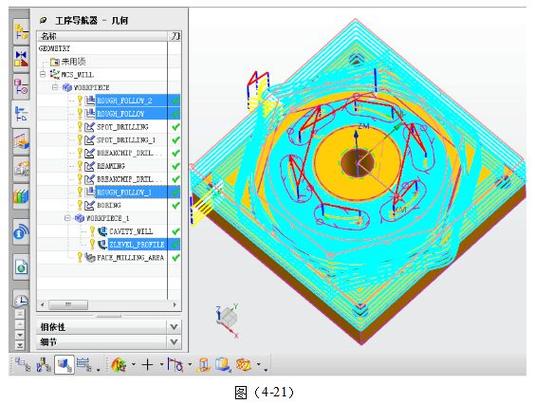Select the CAVITY_MILL operation
Image resolution: width=535 pixels, height=404 pixels.
tap(131, 231)
